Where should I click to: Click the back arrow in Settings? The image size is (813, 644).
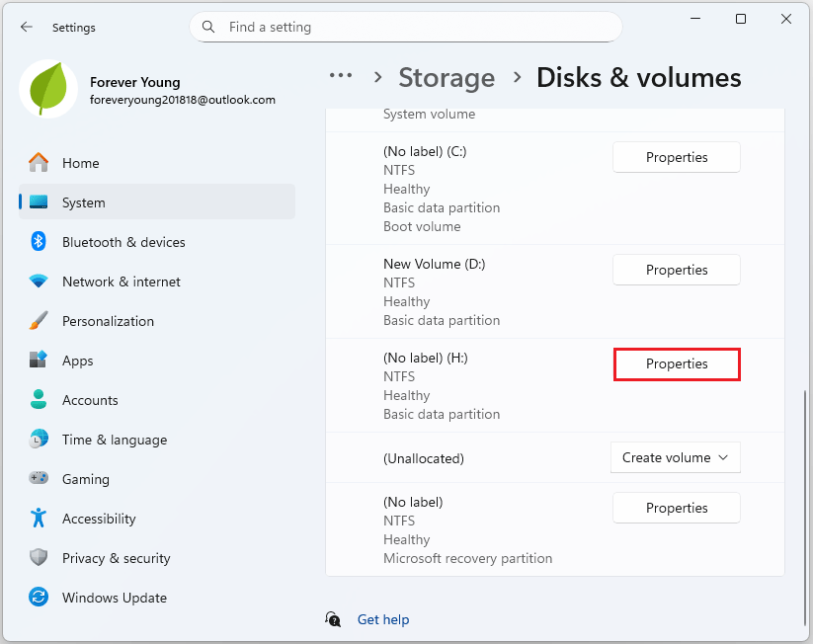(x=27, y=28)
